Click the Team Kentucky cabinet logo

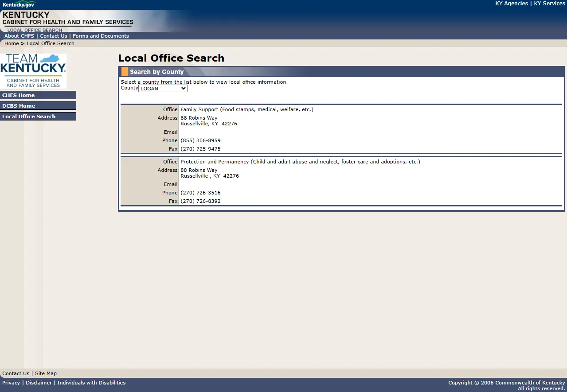tap(33, 71)
